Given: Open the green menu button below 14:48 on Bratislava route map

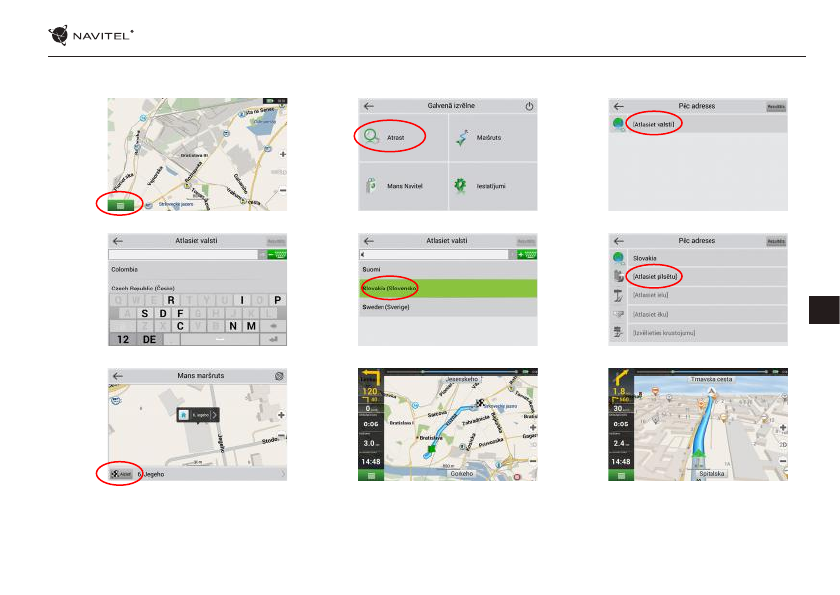Looking at the screenshot, I should coord(371,475).
